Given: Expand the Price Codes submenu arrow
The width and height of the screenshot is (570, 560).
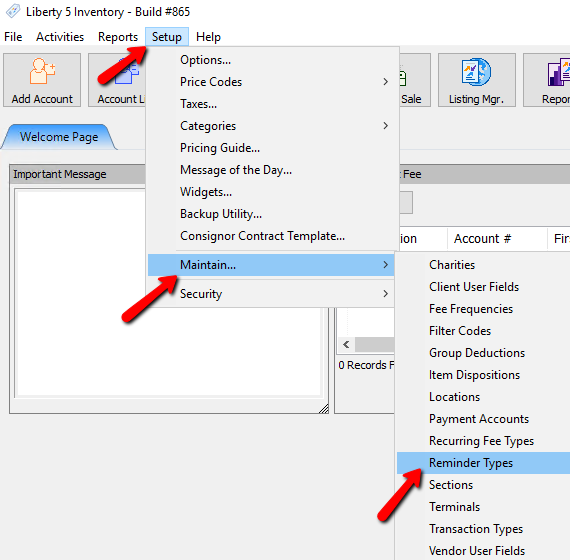Looking at the screenshot, I should pyautogui.click(x=386, y=82).
